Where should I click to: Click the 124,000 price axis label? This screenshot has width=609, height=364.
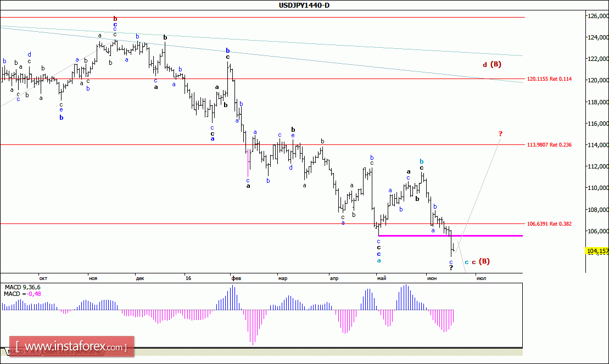pos(598,37)
